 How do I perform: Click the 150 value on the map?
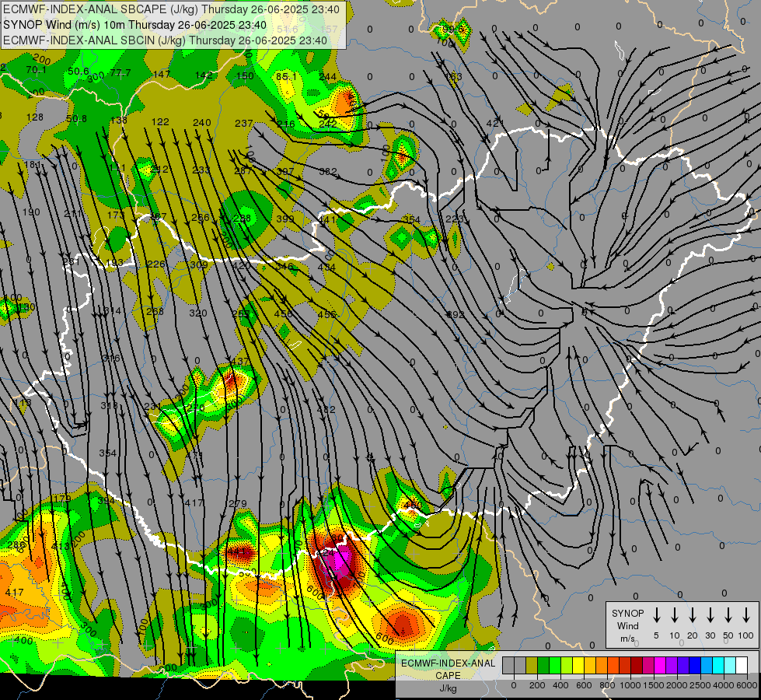245,75
